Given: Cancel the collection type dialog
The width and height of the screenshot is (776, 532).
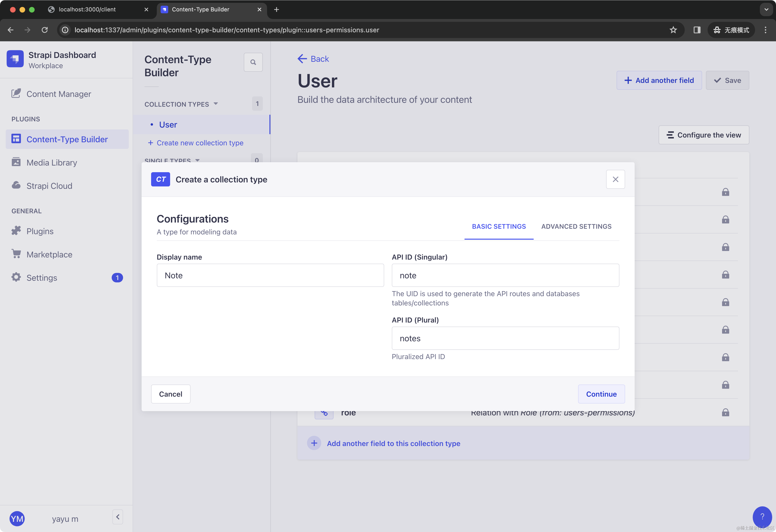Looking at the screenshot, I should click(x=170, y=394).
